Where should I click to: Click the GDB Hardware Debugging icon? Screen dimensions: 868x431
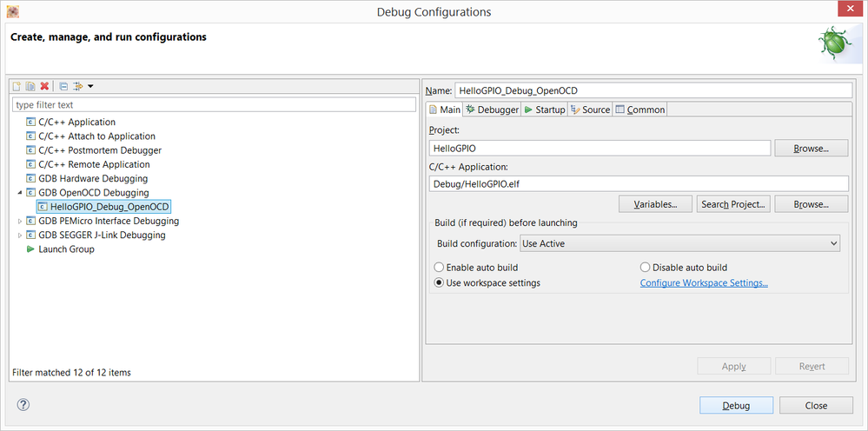tap(31, 178)
